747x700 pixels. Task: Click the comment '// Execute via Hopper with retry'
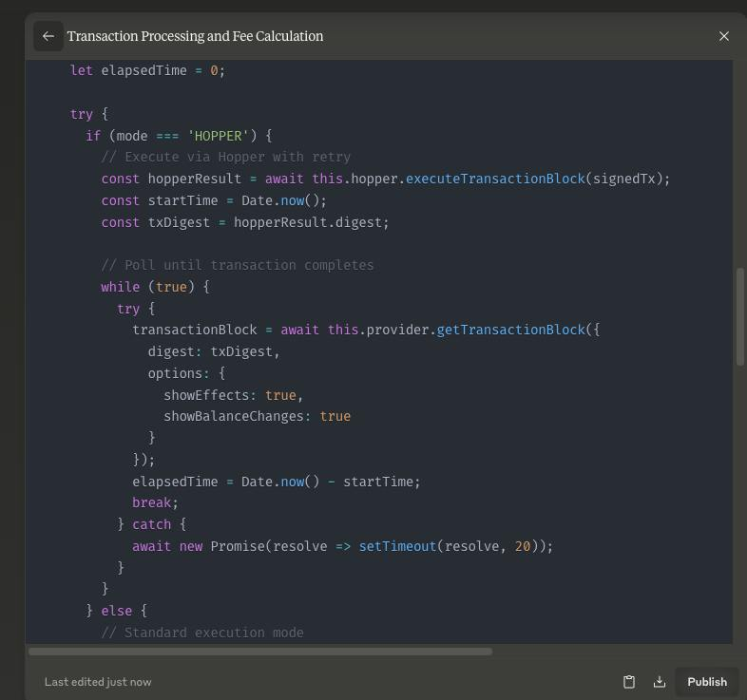226,157
